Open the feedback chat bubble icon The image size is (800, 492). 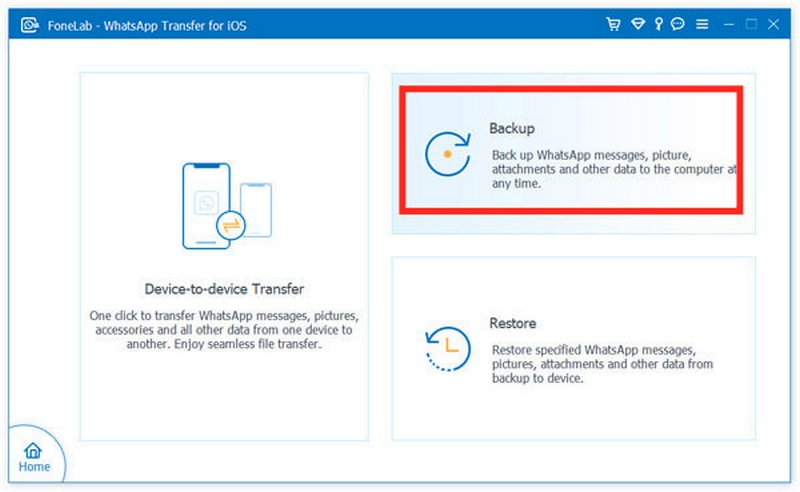679,23
